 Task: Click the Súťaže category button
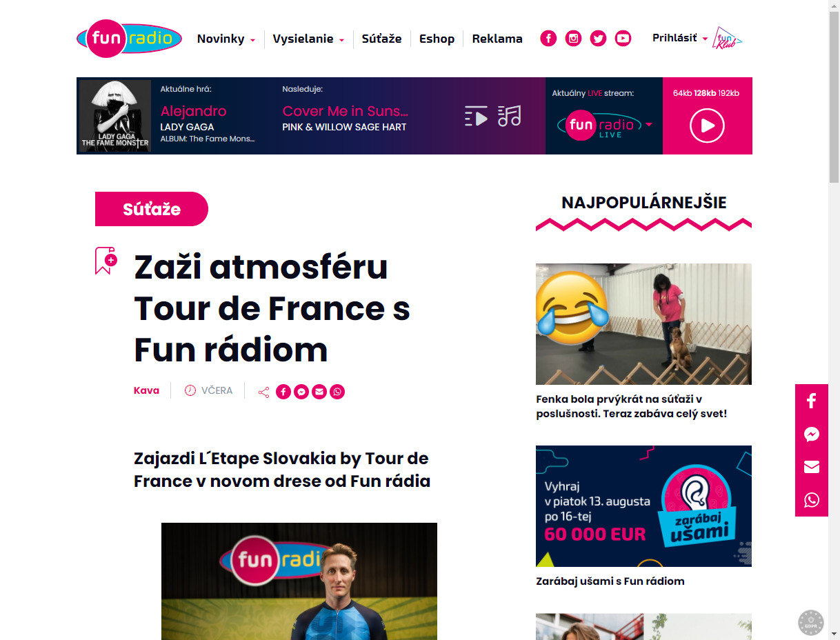click(152, 209)
